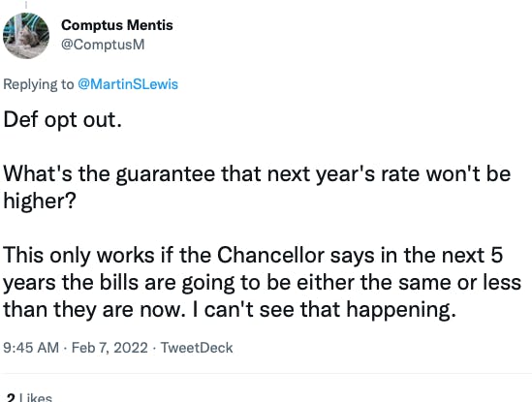Open the @ComptusM handle link
This screenshot has height=402, width=532.
pos(103,45)
